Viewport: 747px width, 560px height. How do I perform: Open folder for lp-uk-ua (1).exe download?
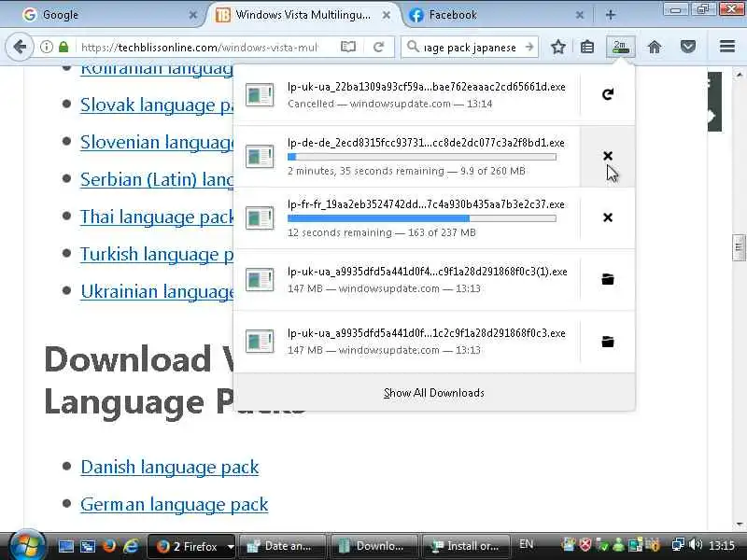click(x=608, y=279)
